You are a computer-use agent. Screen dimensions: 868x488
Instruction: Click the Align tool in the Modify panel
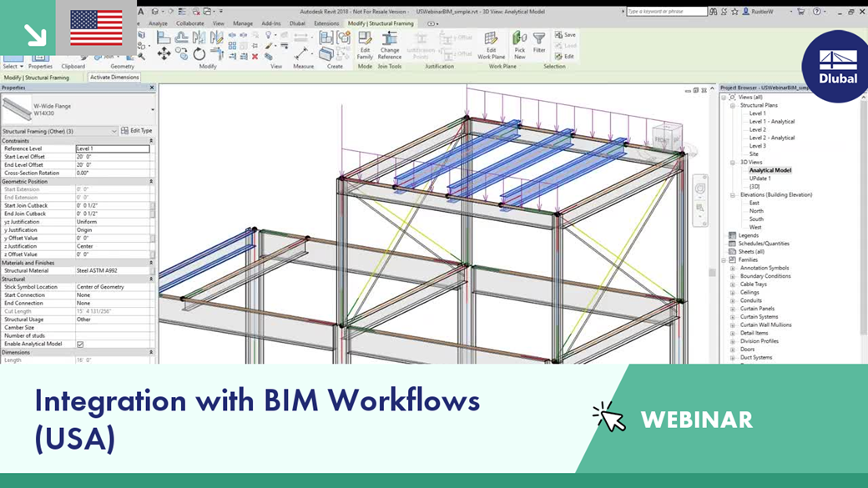[164, 37]
